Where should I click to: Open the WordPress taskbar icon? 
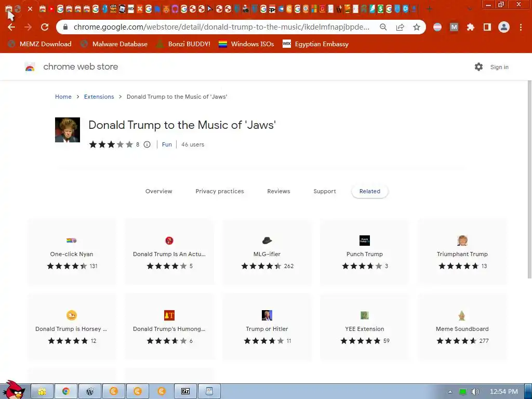pos(90,392)
